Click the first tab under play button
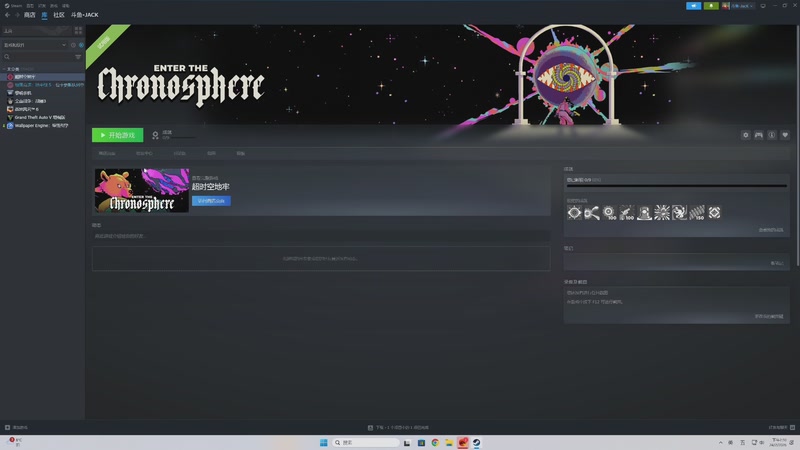This screenshot has width=800, height=450. [107, 153]
